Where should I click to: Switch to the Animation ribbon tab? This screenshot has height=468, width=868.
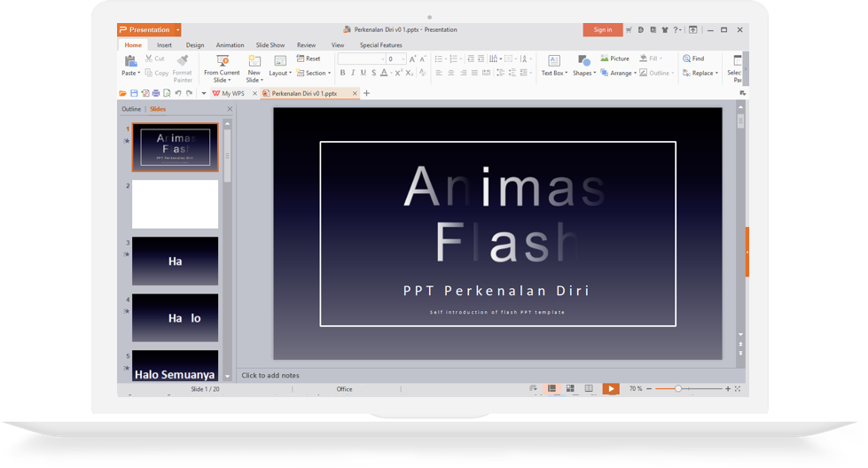pyautogui.click(x=230, y=45)
